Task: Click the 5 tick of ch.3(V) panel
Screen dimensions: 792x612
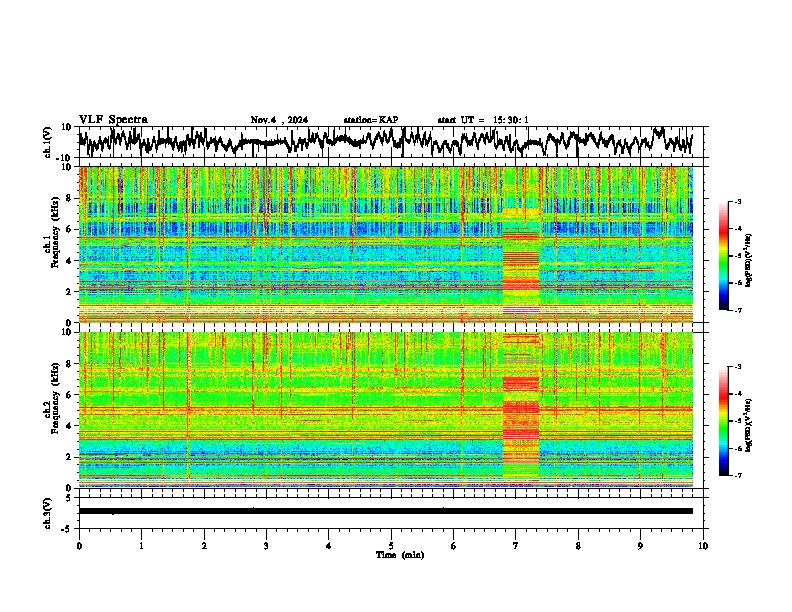Action: click(70, 498)
